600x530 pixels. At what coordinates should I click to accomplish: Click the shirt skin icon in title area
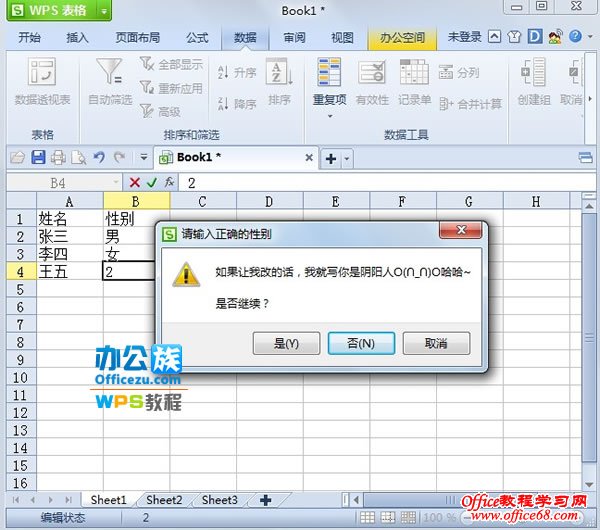514,37
